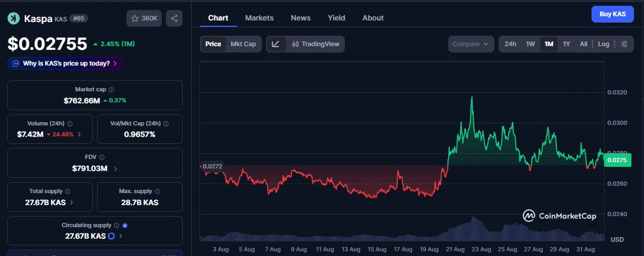Select the 1Y time range
The height and width of the screenshot is (256, 644).
[566, 44]
